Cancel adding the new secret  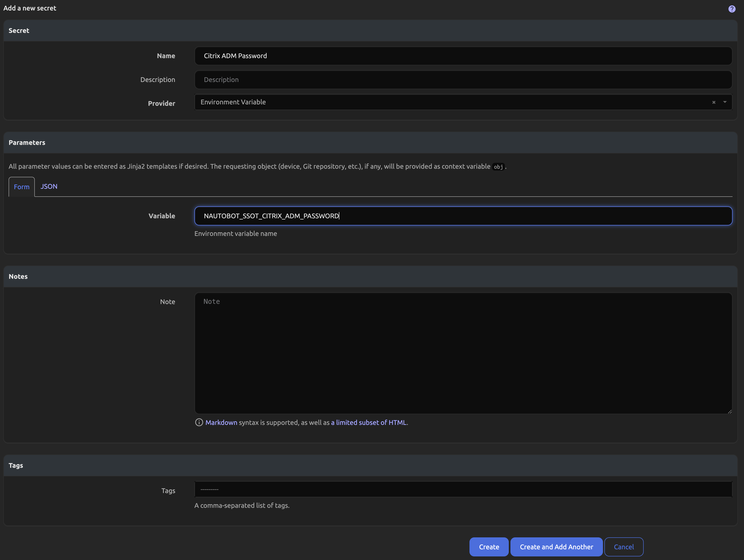623,547
